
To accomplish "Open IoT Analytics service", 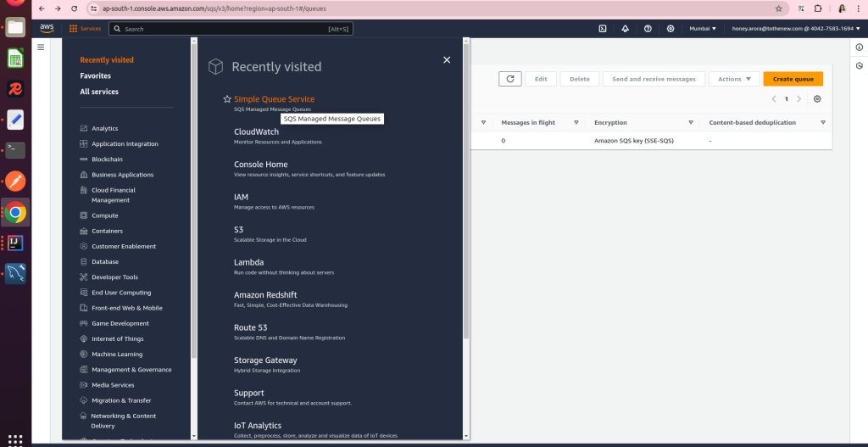I will 258,426.
